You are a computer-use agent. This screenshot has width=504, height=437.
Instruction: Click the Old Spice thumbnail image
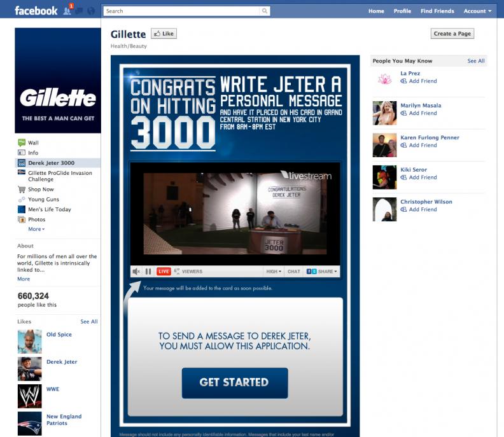[x=29, y=342]
